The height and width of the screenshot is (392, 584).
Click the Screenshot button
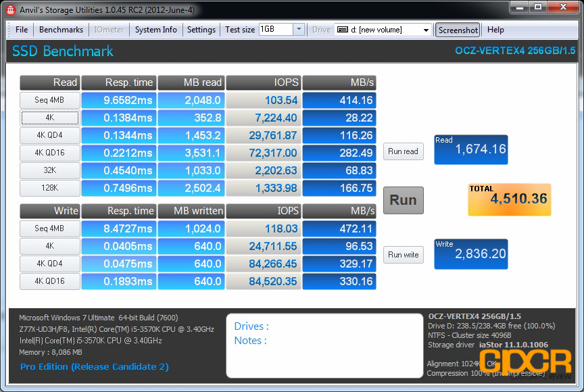[458, 30]
